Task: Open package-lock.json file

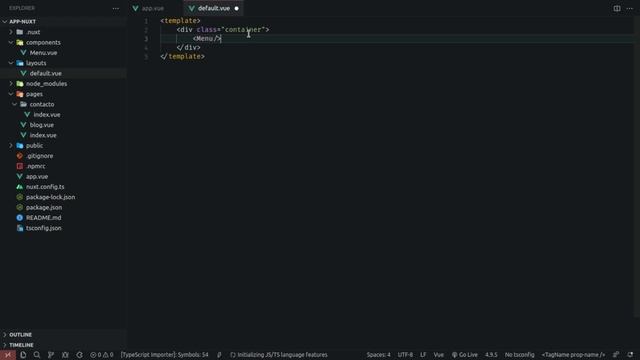Action: pyautogui.click(x=50, y=197)
